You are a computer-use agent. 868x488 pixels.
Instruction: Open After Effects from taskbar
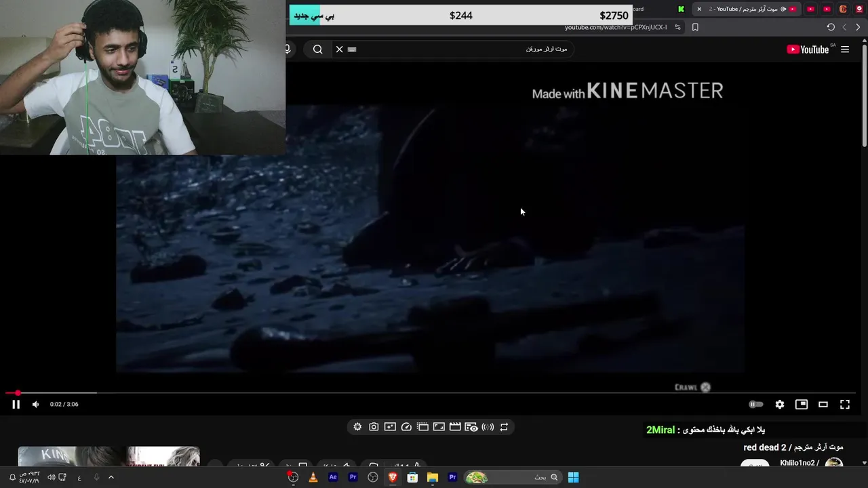[333, 477]
